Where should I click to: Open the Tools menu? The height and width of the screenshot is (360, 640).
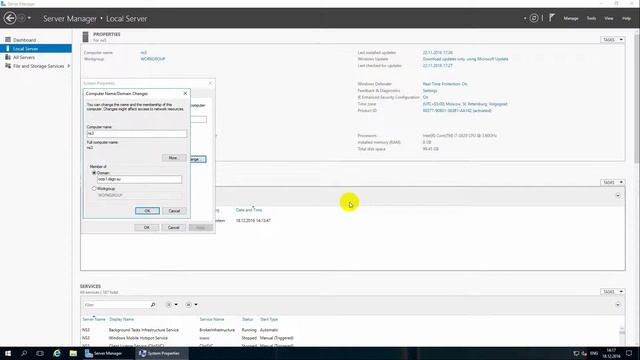point(591,18)
